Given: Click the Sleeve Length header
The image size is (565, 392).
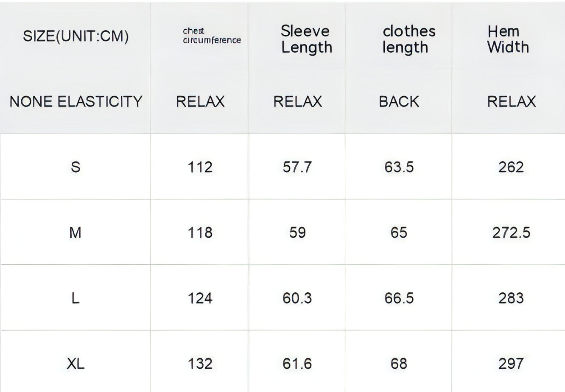Looking at the screenshot, I should 306,39.
